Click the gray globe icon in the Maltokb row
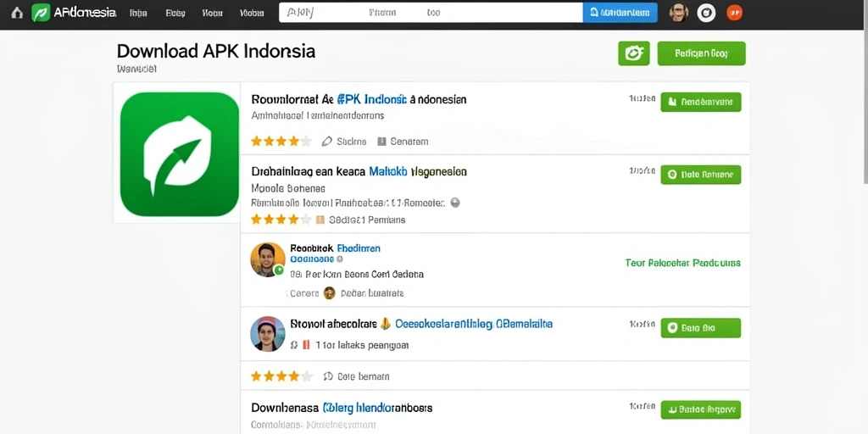The height and width of the screenshot is (434, 868). [x=455, y=203]
